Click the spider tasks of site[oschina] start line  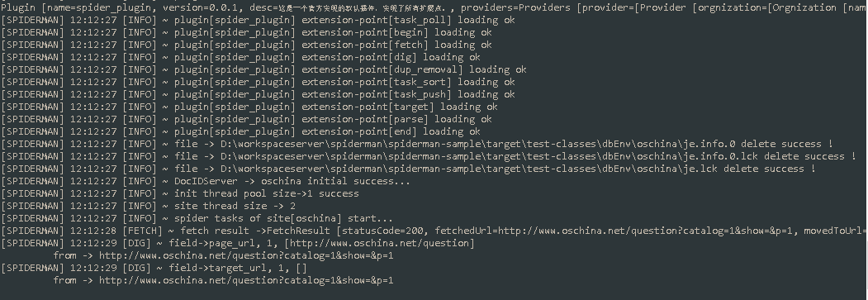click(197, 218)
